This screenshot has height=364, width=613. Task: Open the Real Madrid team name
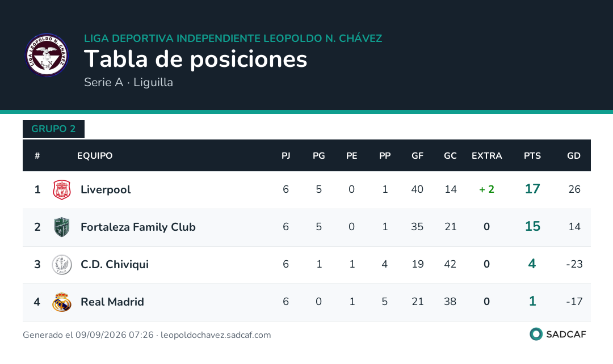[112, 302]
